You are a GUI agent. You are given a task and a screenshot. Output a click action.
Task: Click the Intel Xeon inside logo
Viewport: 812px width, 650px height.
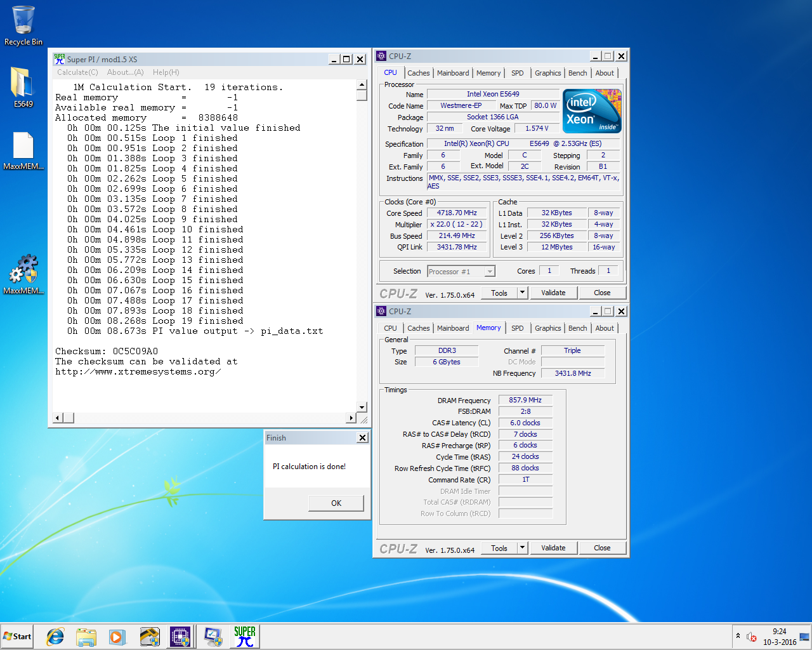point(592,111)
